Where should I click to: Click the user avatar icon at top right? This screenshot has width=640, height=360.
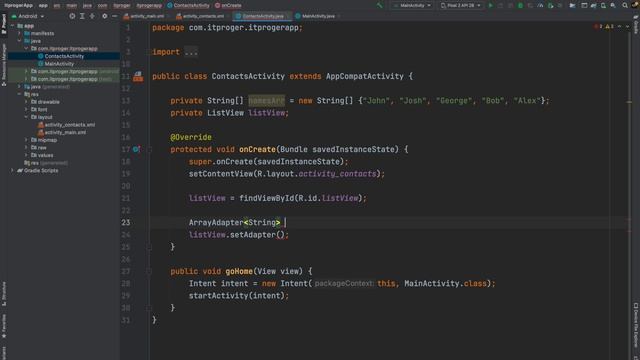point(635,5)
